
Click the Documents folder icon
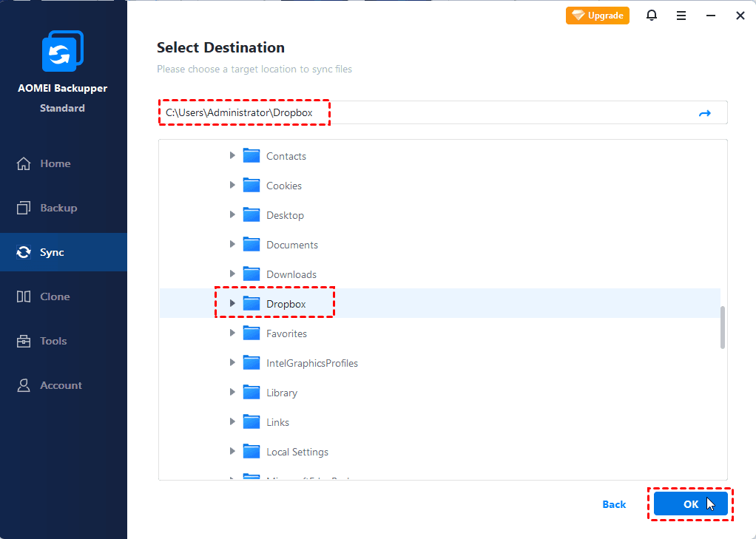tap(252, 245)
